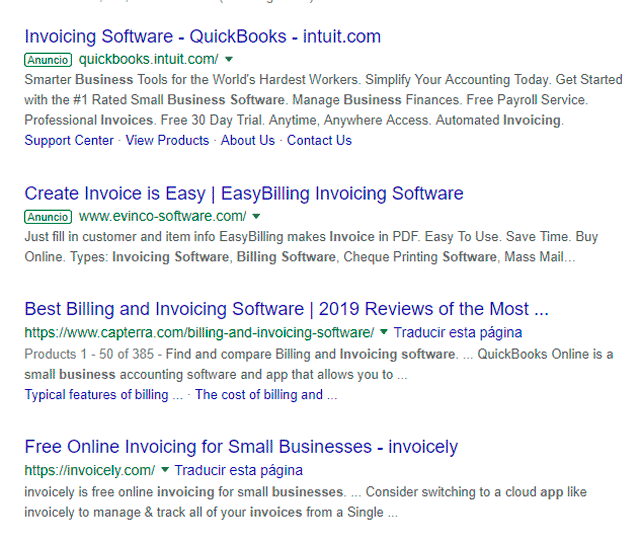
Task: Open the Support Center sitelink
Action: [x=69, y=140]
